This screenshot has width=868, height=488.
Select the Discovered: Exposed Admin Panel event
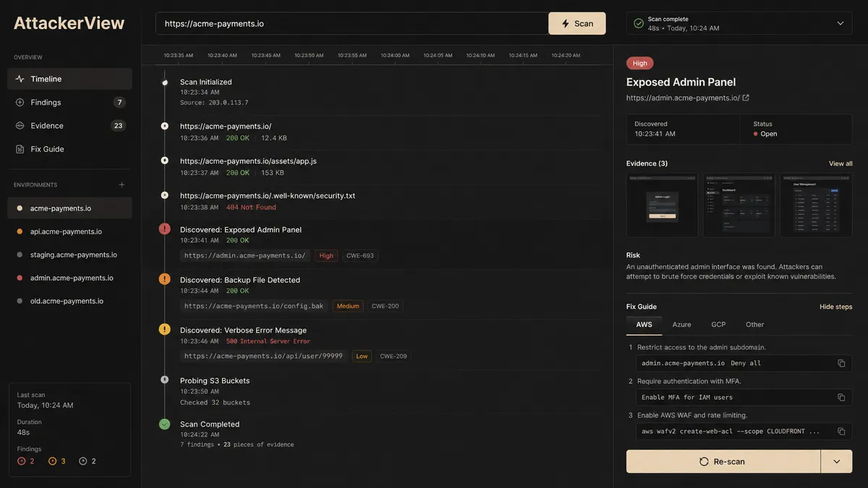click(x=241, y=230)
